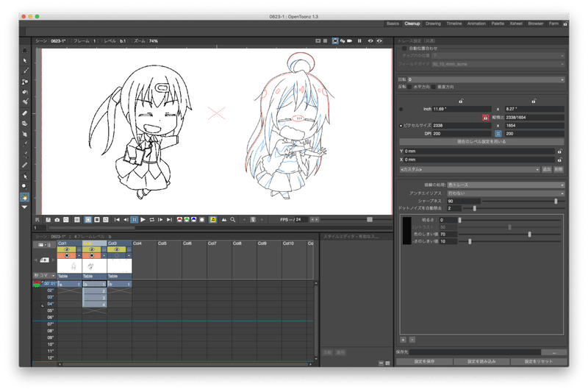Open the アンチエイリアス dropdown
Screen dimensions: 588x392
click(506, 193)
